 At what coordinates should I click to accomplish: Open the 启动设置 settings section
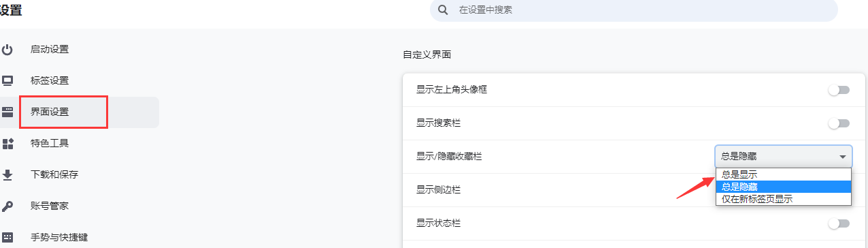tap(50, 49)
